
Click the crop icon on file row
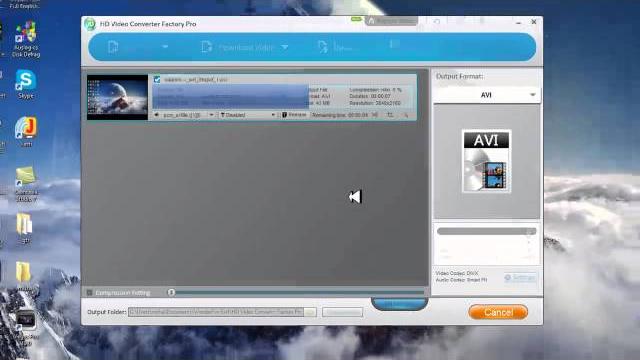pos(390,115)
